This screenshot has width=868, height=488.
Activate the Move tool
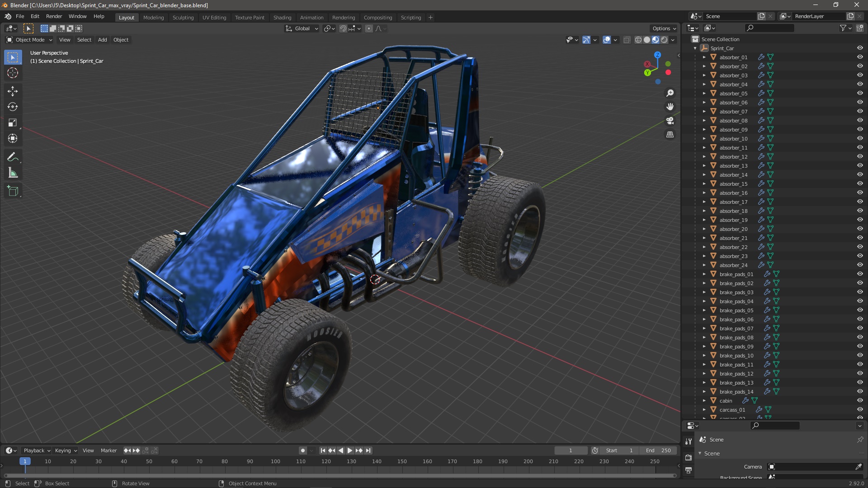click(x=13, y=91)
